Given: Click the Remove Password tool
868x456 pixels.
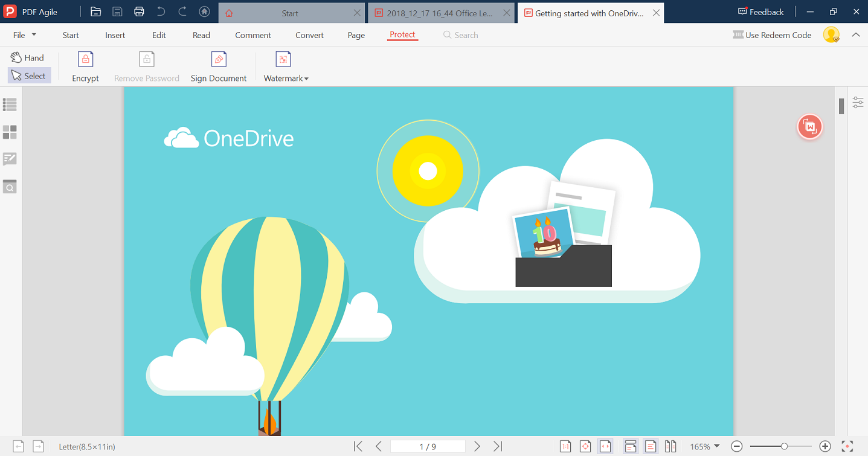Looking at the screenshot, I should (147, 66).
